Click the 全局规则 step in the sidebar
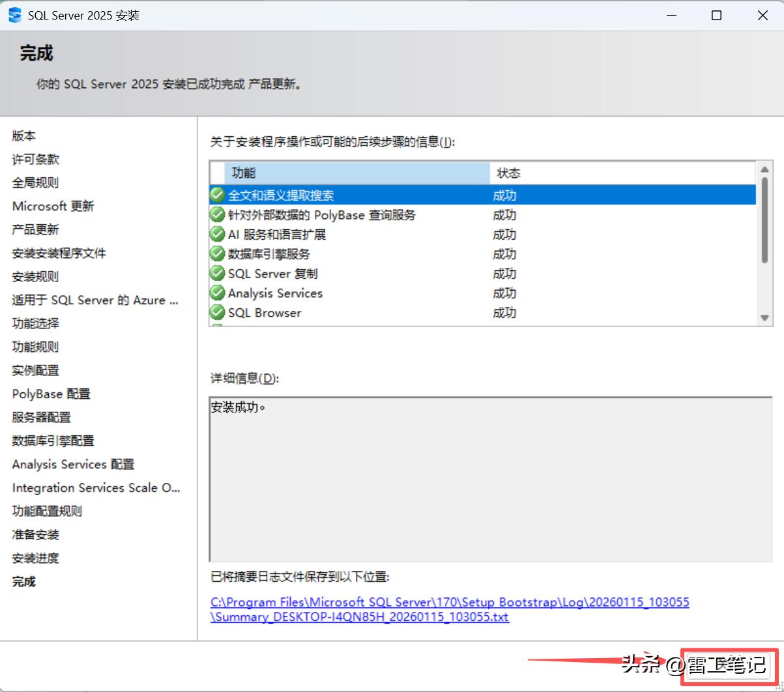Viewport: 784px width, 692px height. [x=36, y=182]
